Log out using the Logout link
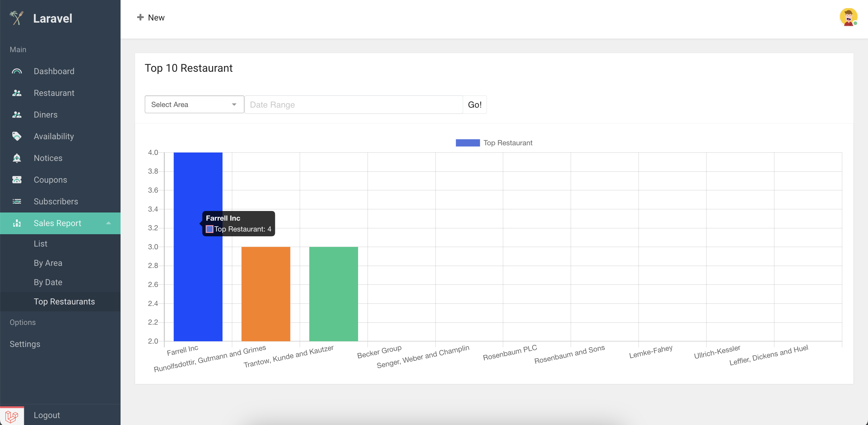868x425 pixels. click(x=47, y=415)
